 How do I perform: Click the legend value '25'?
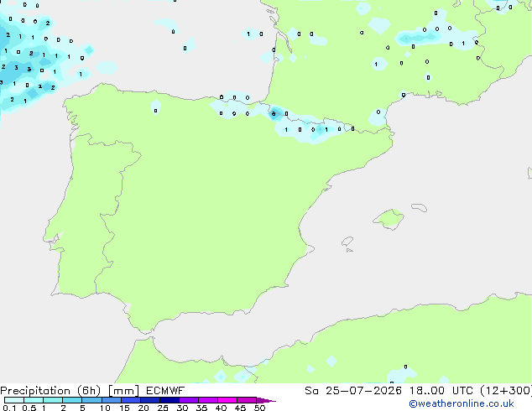[163, 408]
